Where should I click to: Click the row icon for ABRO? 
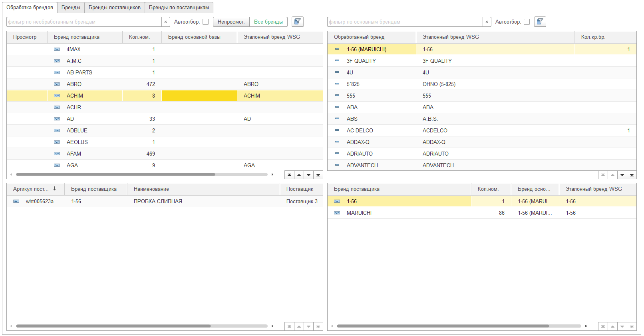[x=57, y=84]
